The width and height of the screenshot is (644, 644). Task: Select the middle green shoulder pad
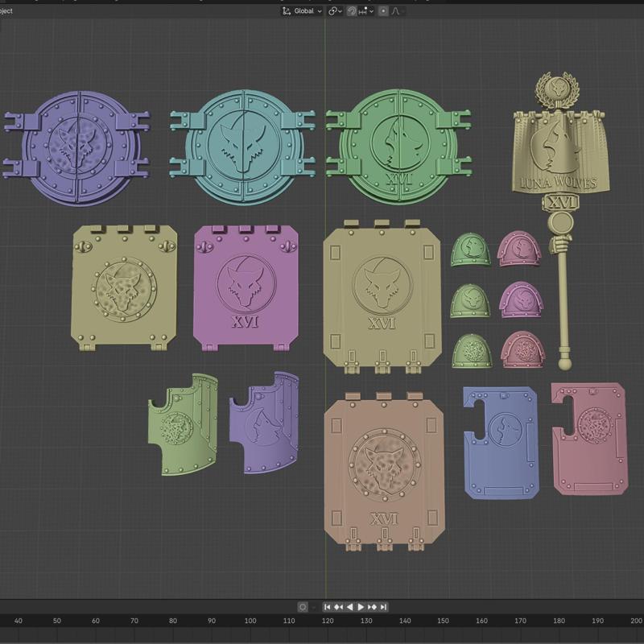(x=471, y=300)
